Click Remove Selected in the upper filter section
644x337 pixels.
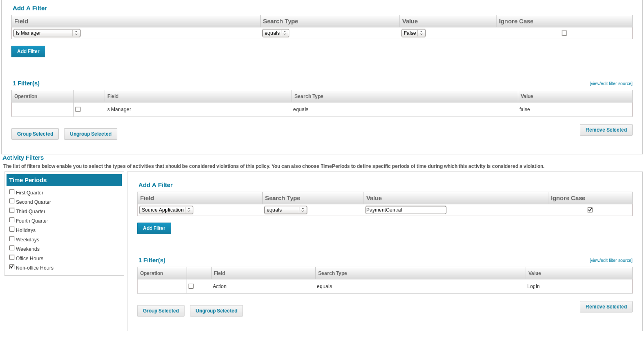(606, 130)
